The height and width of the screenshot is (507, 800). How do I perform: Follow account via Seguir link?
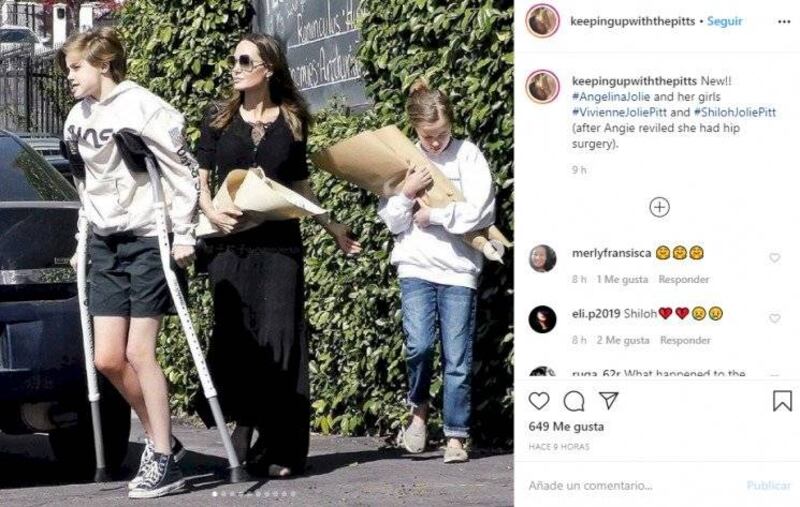point(724,21)
